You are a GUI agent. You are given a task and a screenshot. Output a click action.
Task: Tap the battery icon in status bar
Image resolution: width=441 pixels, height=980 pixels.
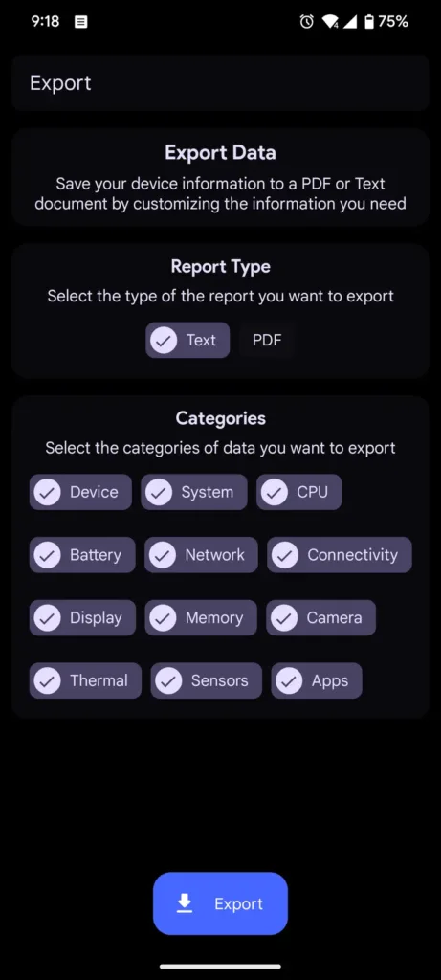point(369,22)
